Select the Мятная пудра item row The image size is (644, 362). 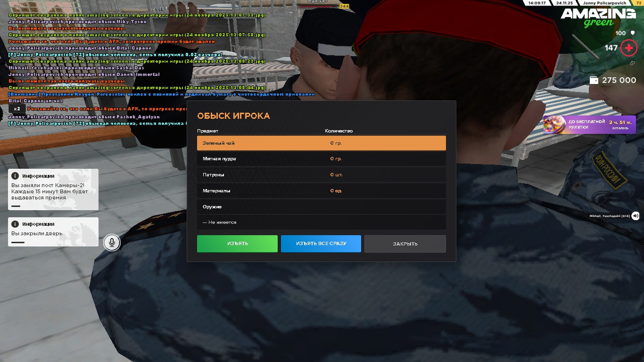click(x=321, y=159)
